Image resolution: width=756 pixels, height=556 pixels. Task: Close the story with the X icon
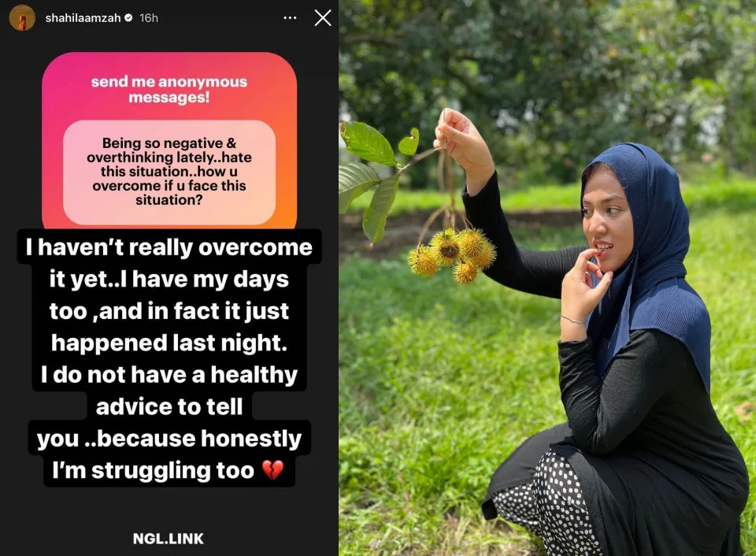[x=323, y=18]
